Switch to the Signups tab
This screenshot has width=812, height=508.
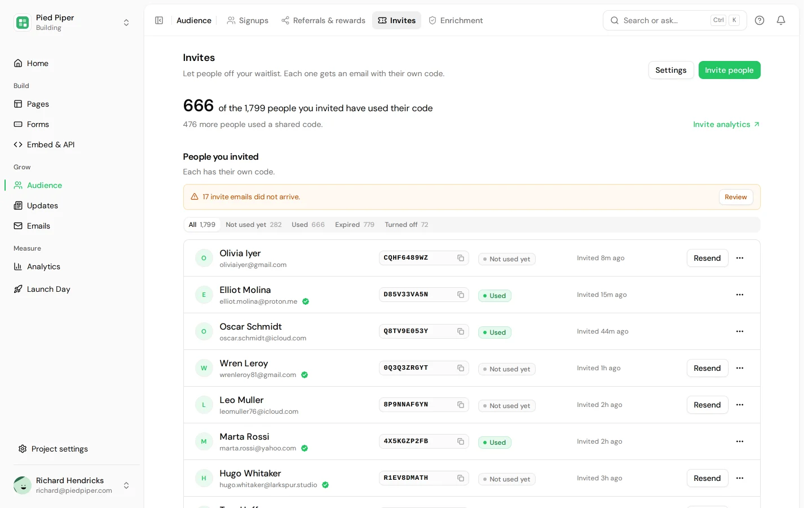pos(248,20)
